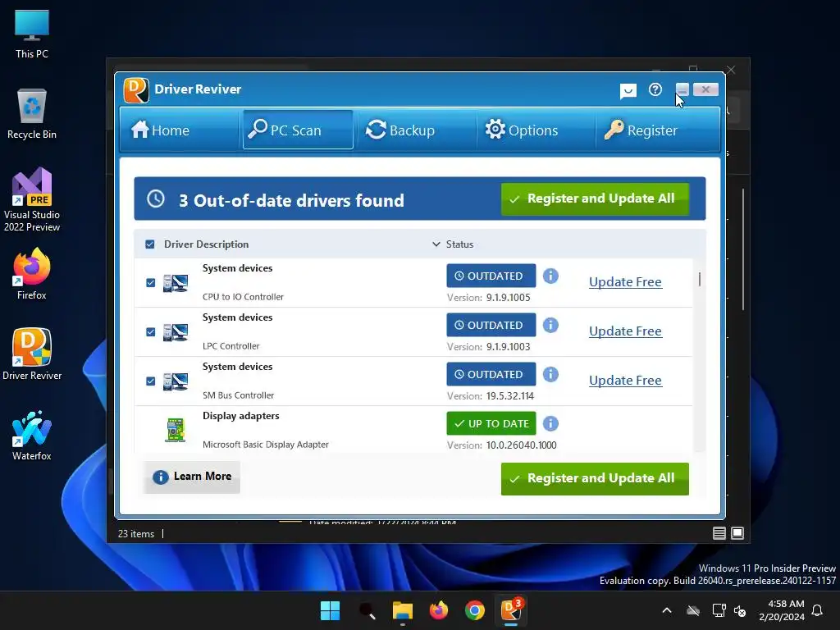The width and height of the screenshot is (840, 630).
Task: Open the Firefox desktop shortcut
Action: coord(32,274)
